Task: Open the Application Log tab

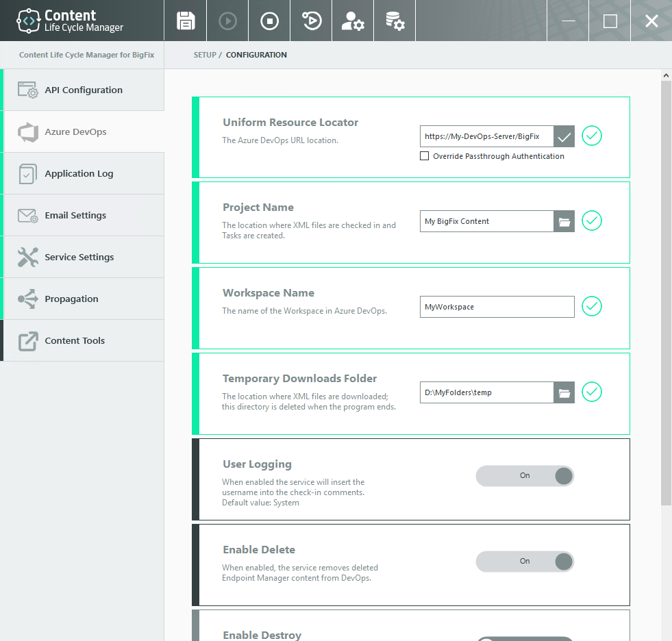Action: tap(84, 173)
